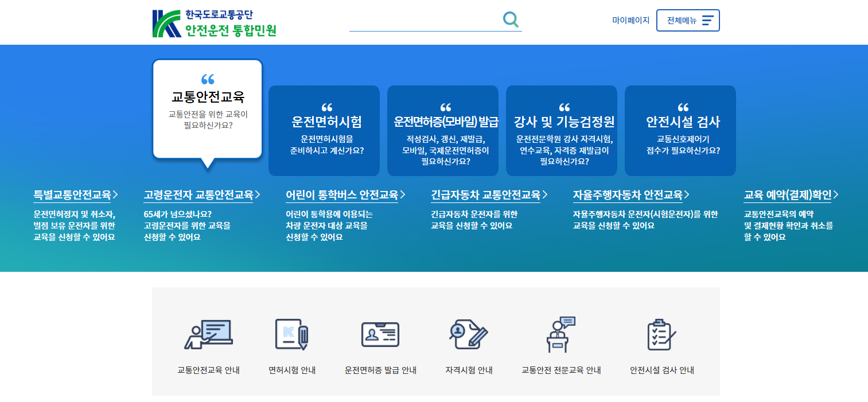The image size is (868, 402).
Task: Click text '운전면허정지 및 취소자,'
Action: pyautogui.click(x=75, y=214)
